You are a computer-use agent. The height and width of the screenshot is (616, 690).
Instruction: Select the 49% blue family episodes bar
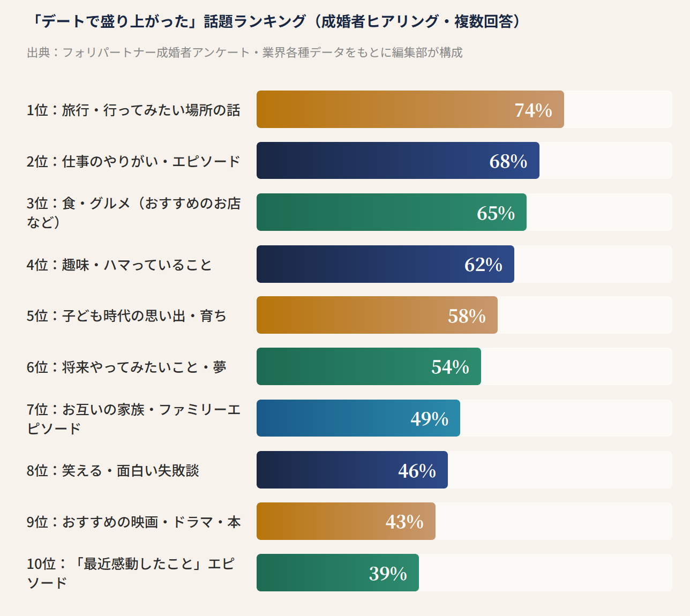(x=358, y=418)
